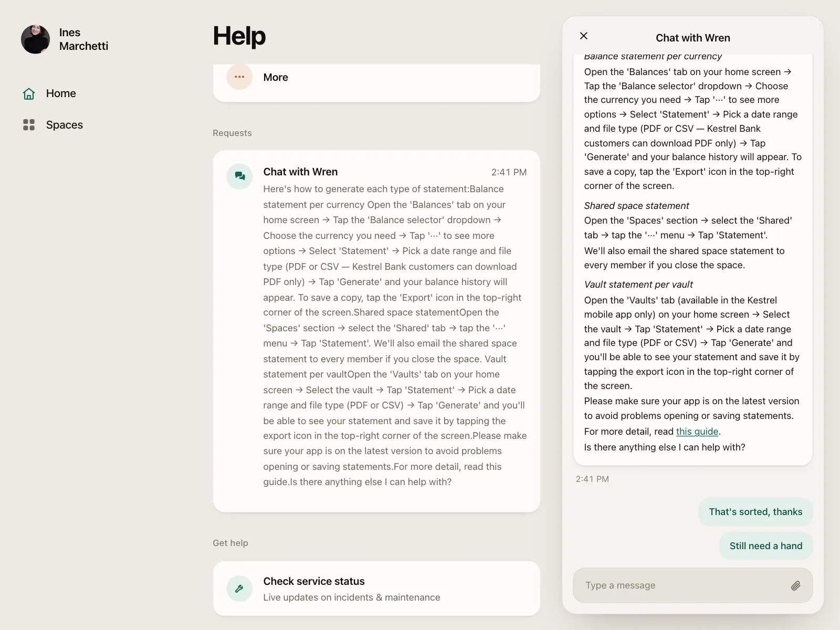Close the Chat with Wren panel
The width and height of the screenshot is (840, 630).
click(x=584, y=36)
